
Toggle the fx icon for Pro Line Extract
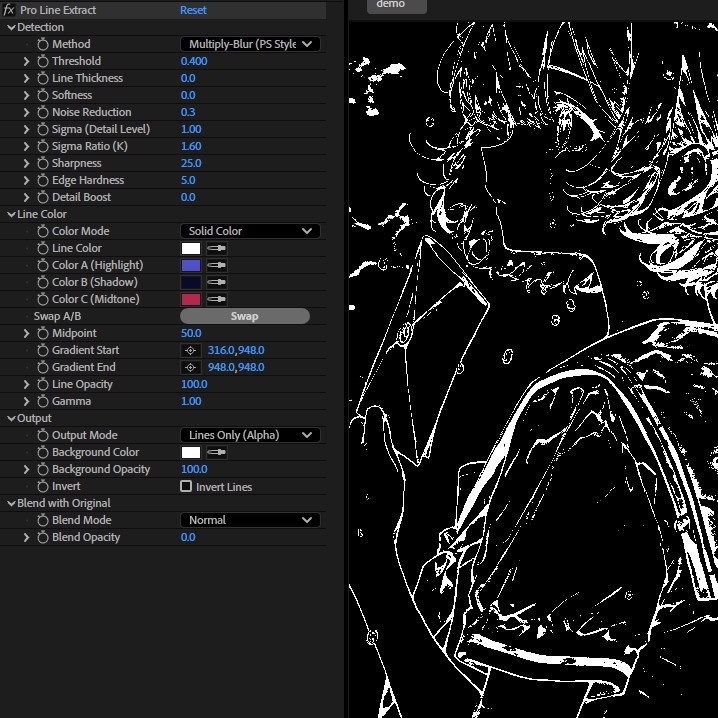pyautogui.click(x=9, y=10)
